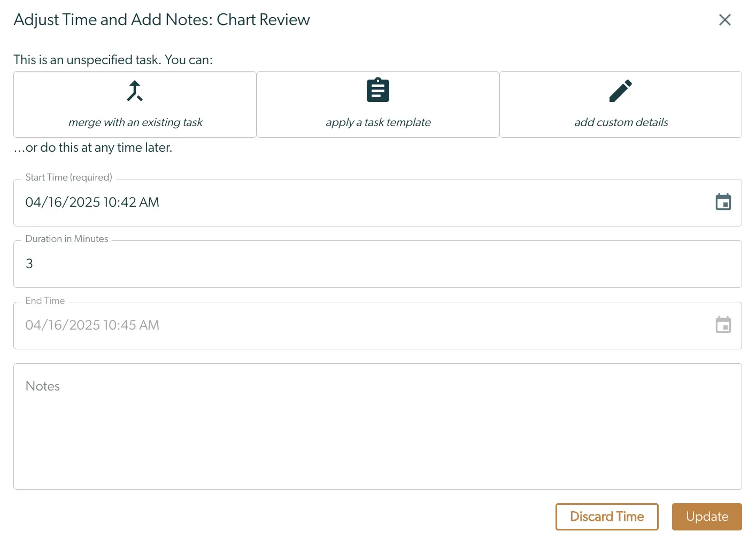Click the Discard Time button
This screenshot has height=547, width=756.
pos(606,517)
